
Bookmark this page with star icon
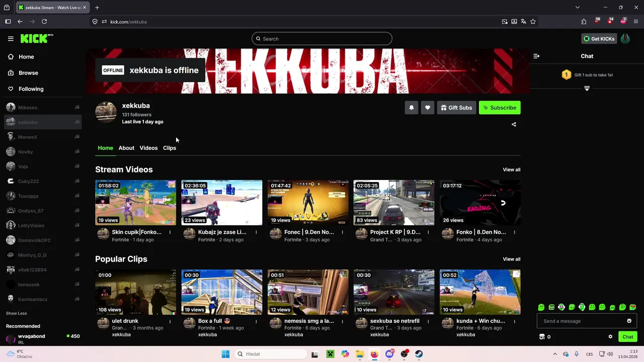pyautogui.click(x=533, y=22)
